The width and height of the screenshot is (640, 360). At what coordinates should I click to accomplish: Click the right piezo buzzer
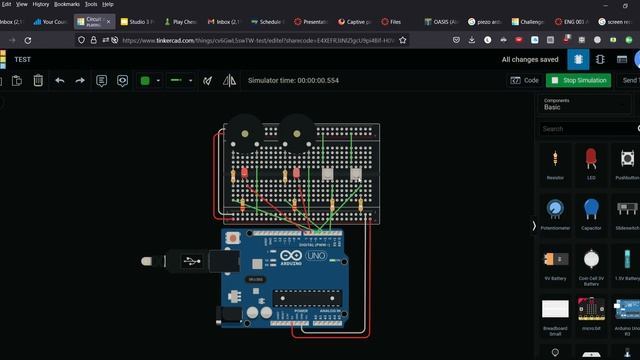(x=297, y=133)
